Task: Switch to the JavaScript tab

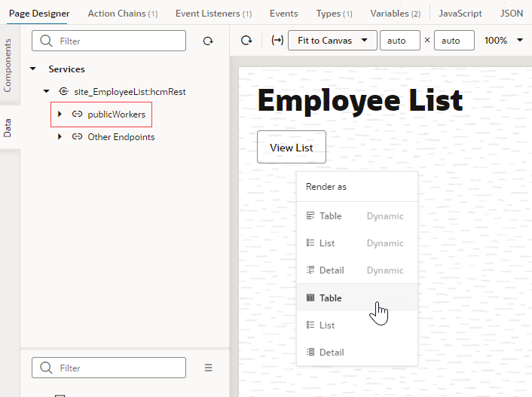Action: (460, 14)
